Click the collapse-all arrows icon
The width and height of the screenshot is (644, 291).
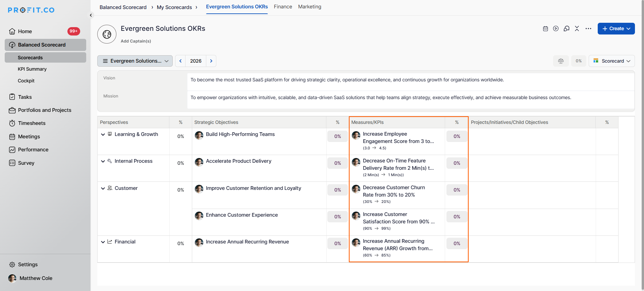[577, 29]
